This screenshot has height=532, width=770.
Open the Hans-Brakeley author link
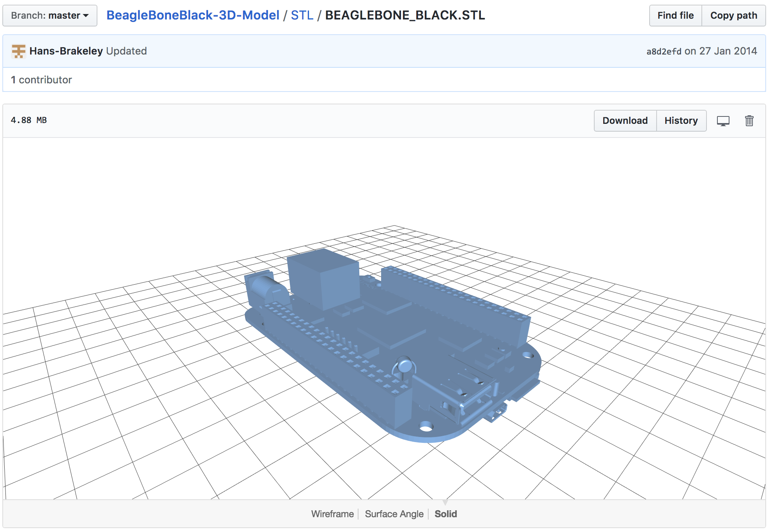point(66,51)
